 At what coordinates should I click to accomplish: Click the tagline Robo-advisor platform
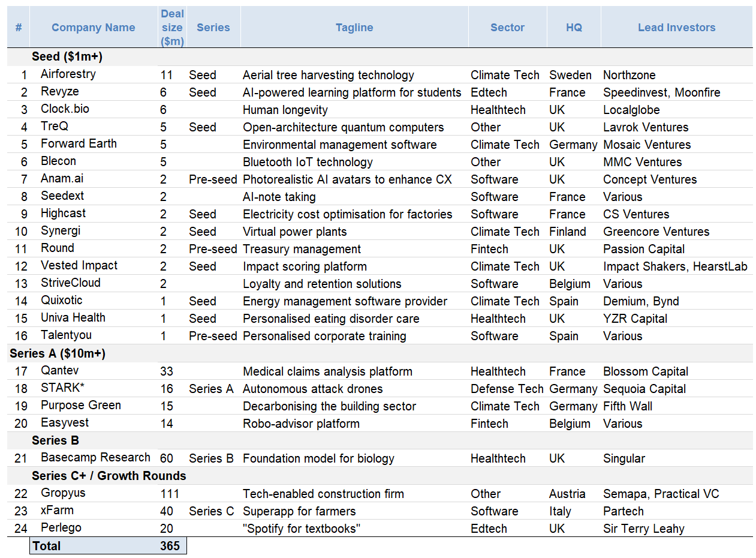302,424
